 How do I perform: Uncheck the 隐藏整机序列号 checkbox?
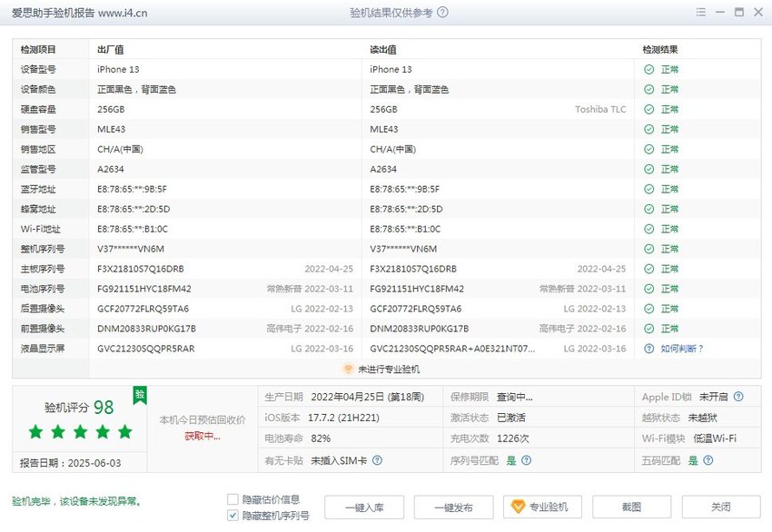tap(233, 516)
